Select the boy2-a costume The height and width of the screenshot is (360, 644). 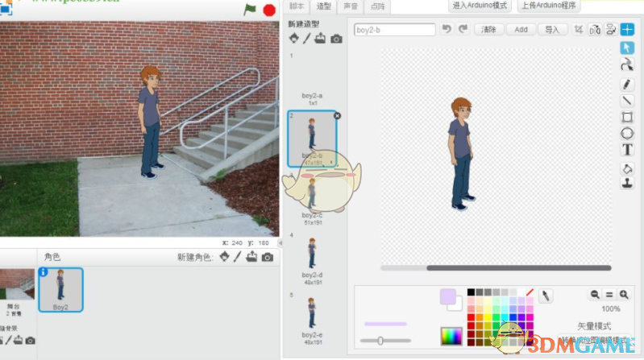click(x=312, y=79)
